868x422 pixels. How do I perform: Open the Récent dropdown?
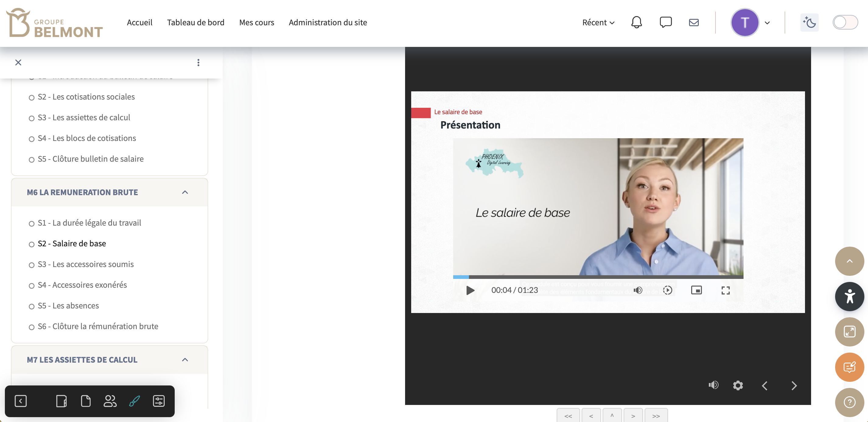pos(598,23)
